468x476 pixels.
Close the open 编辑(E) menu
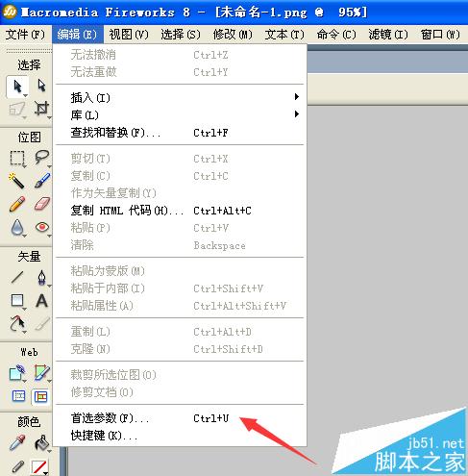(77, 35)
